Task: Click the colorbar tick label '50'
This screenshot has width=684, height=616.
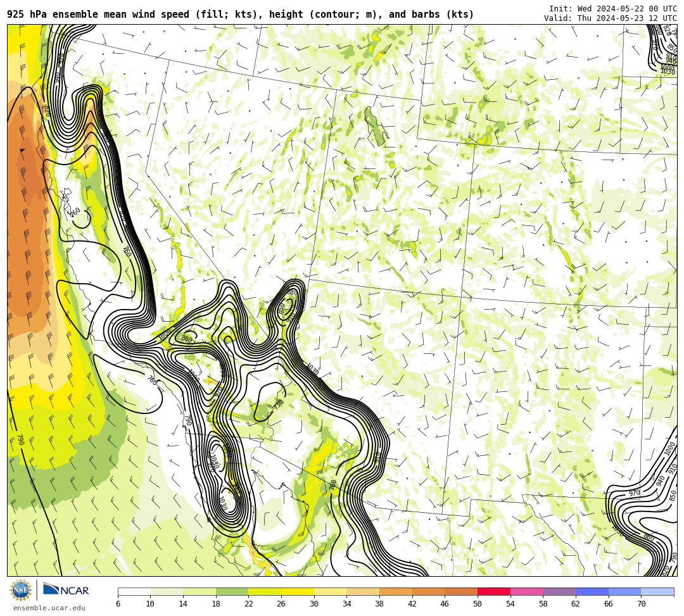Action: (478, 604)
